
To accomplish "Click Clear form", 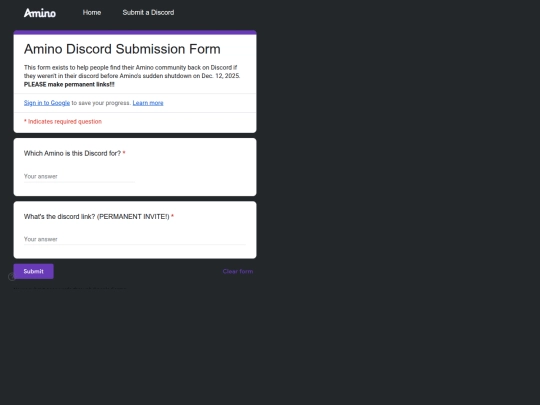I will (x=238, y=271).
